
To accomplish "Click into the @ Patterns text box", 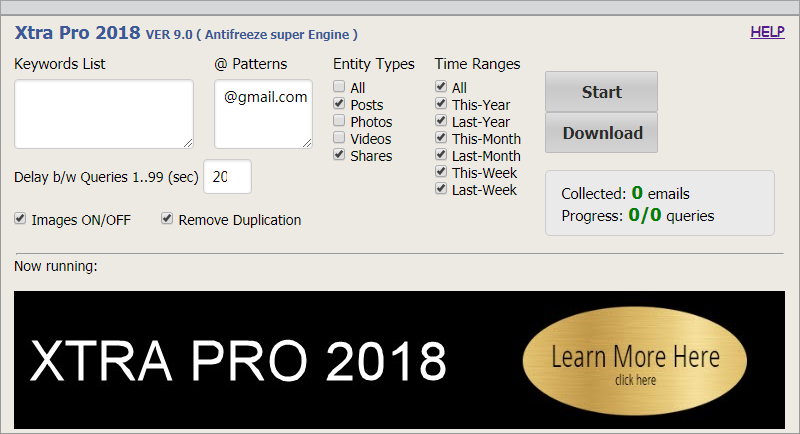I will point(263,114).
